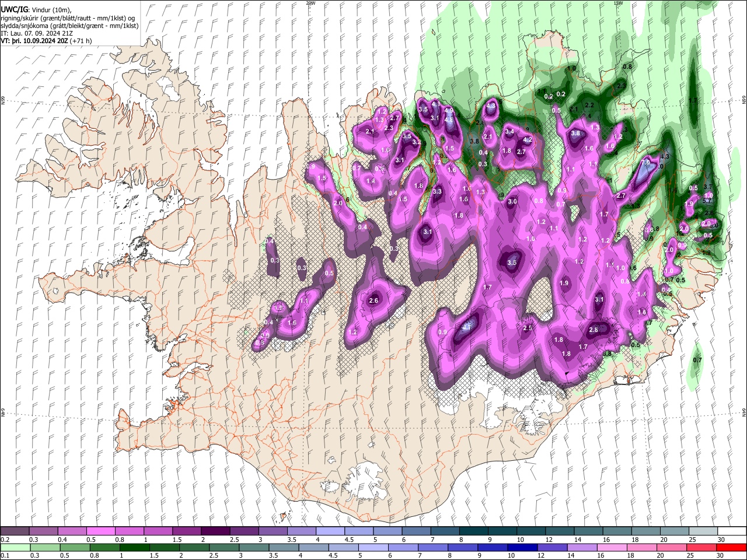This screenshot has width=747, height=560.
Task: Click the dark navy swatch in the rain legend
Action: pyautogui.click(x=521, y=547)
